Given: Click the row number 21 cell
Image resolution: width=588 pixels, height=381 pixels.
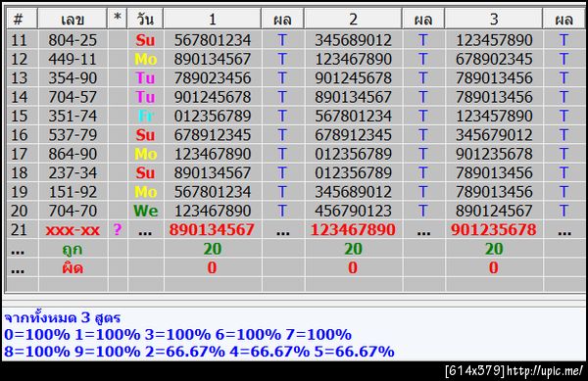Looking at the screenshot, I should (x=19, y=229).
